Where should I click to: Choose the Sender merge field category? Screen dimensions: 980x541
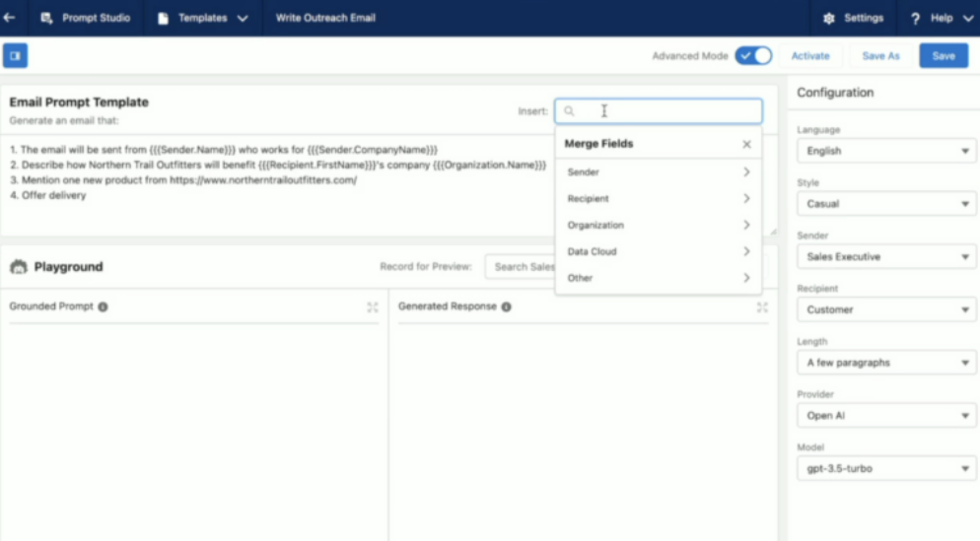(658, 172)
